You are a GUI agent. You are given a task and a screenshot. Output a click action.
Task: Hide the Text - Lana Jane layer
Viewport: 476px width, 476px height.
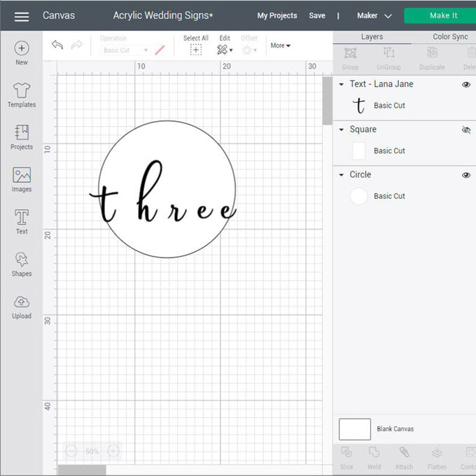point(466,85)
